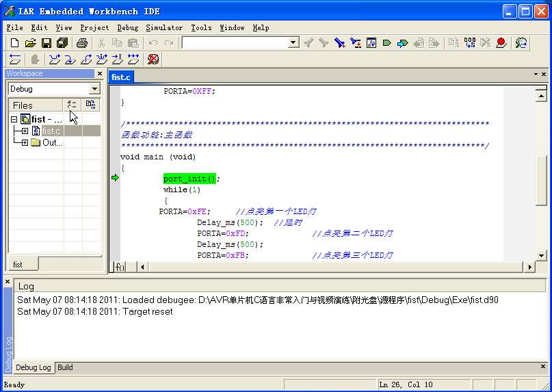Click the editor vertical scrollbar down arrow

click(x=542, y=255)
